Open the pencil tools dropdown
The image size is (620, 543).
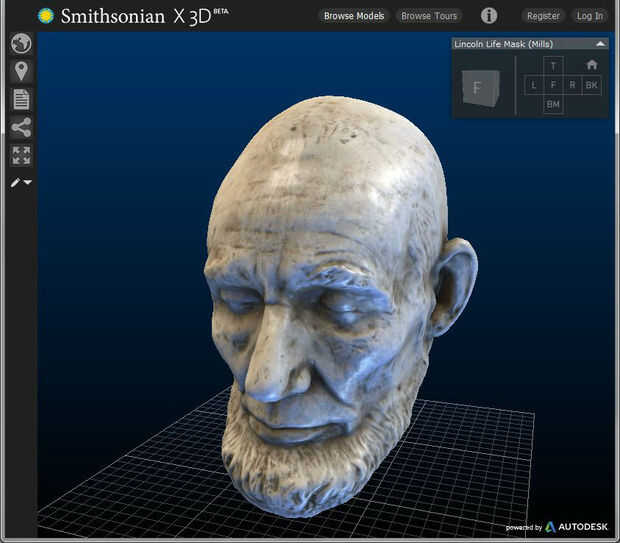tap(21, 182)
